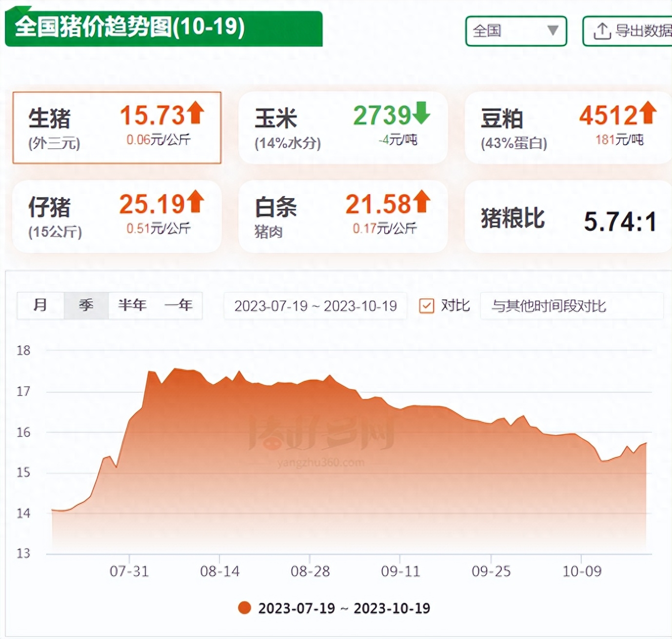Switch to the 月 time range tab
The image size is (672, 639).
point(40,305)
